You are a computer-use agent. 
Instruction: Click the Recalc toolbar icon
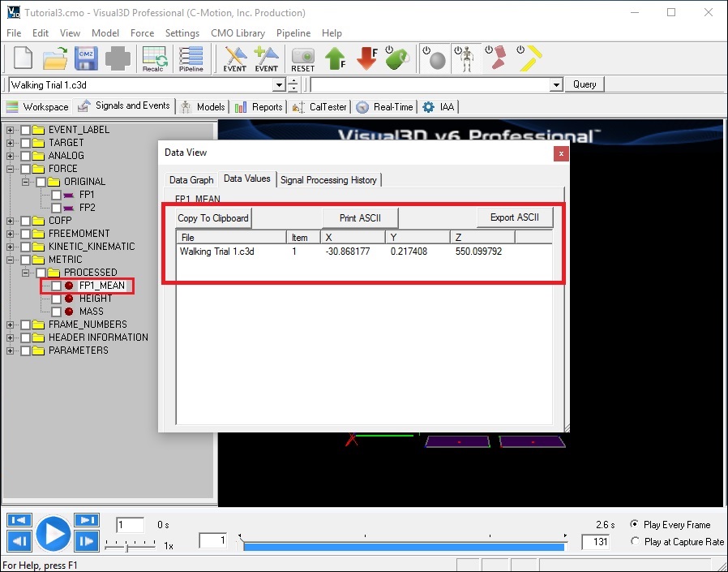(x=152, y=59)
